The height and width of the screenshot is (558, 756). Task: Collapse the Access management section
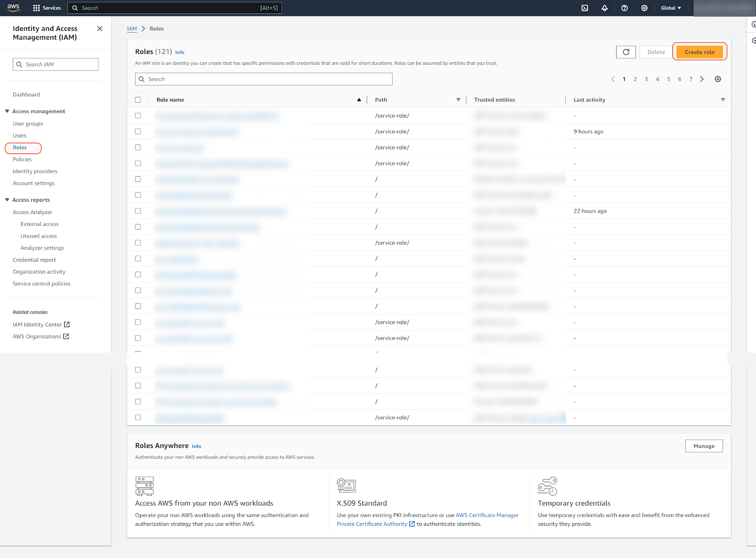8,112
